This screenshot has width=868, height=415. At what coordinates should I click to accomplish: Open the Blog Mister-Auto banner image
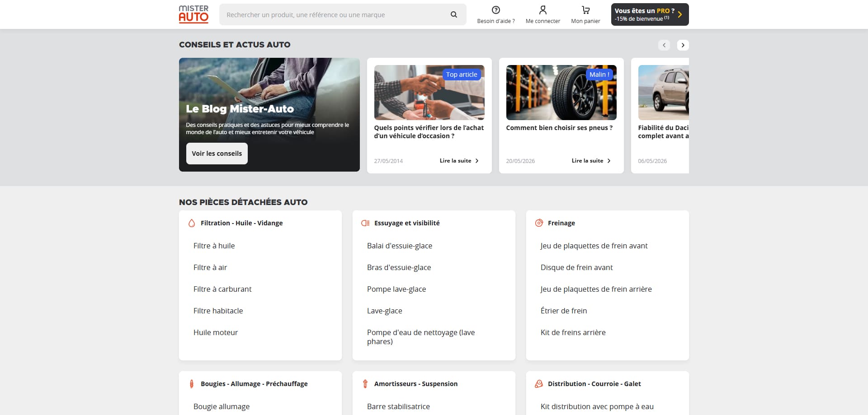click(269, 115)
